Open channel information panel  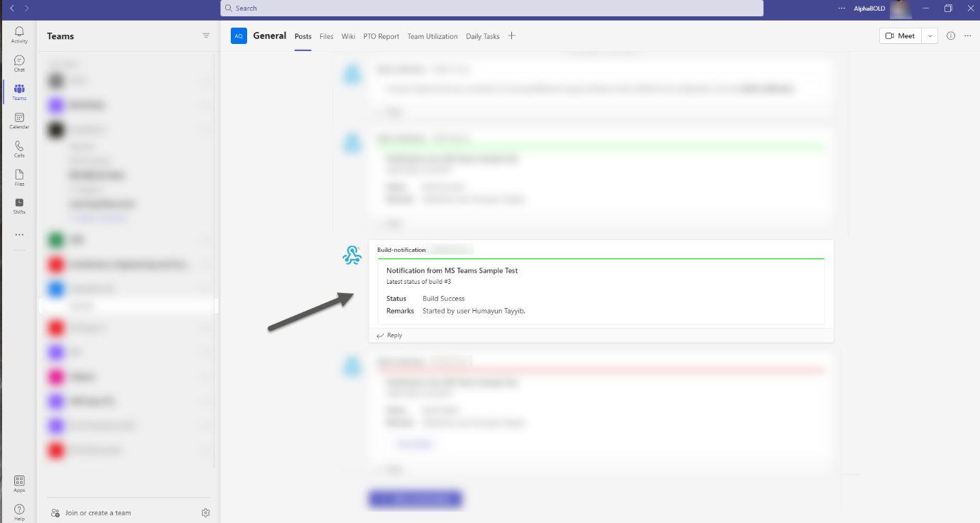click(x=951, y=35)
